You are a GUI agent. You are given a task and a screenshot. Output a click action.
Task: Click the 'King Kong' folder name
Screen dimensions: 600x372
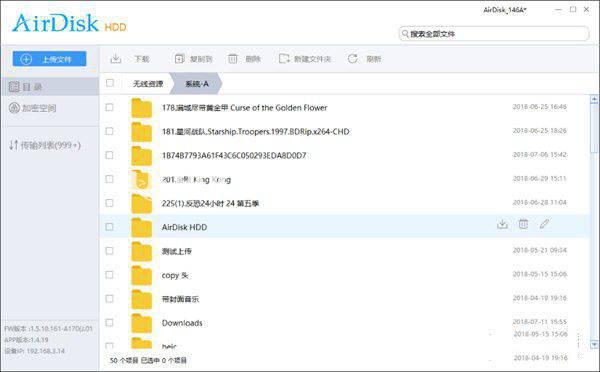[x=196, y=179]
